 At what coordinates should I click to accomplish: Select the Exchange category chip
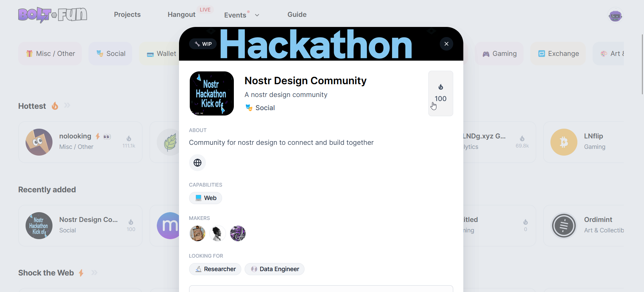558,54
